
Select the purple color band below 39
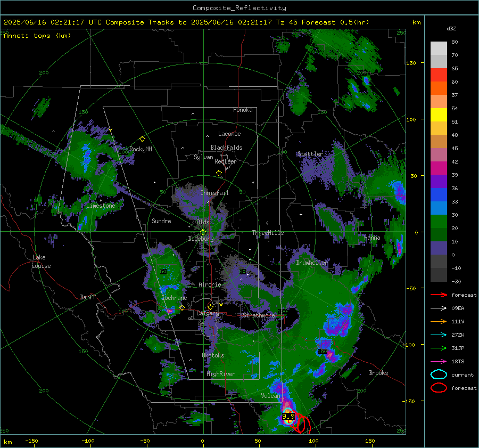tap(439, 181)
